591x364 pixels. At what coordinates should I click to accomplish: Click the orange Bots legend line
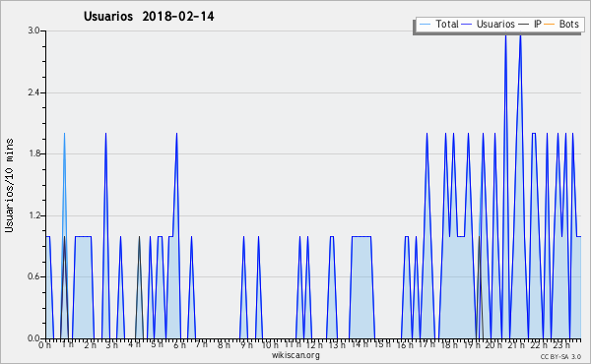(x=550, y=25)
